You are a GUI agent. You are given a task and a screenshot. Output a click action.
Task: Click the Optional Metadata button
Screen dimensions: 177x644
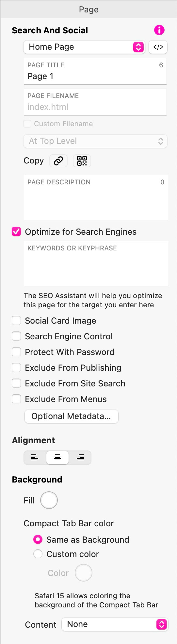[71, 416]
